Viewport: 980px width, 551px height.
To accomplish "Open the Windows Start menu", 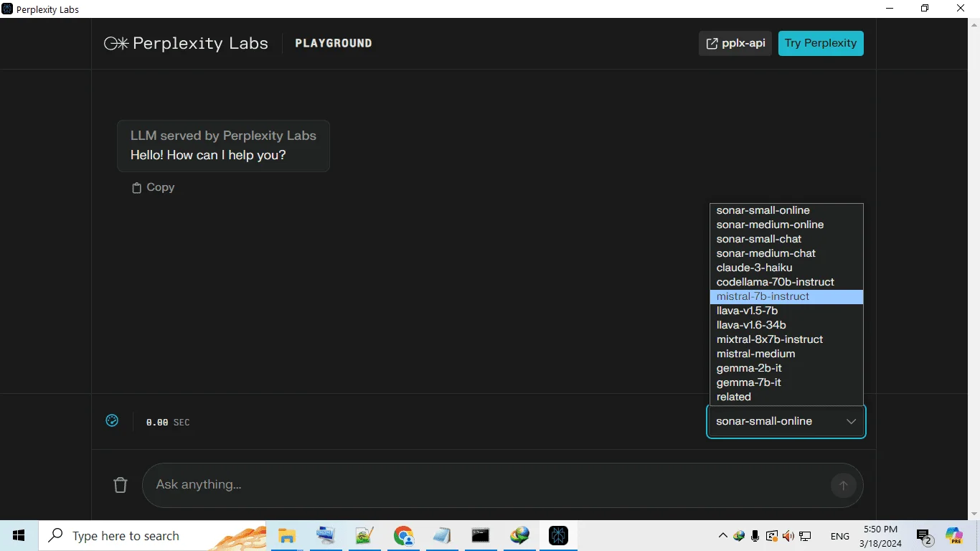I will tap(19, 536).
